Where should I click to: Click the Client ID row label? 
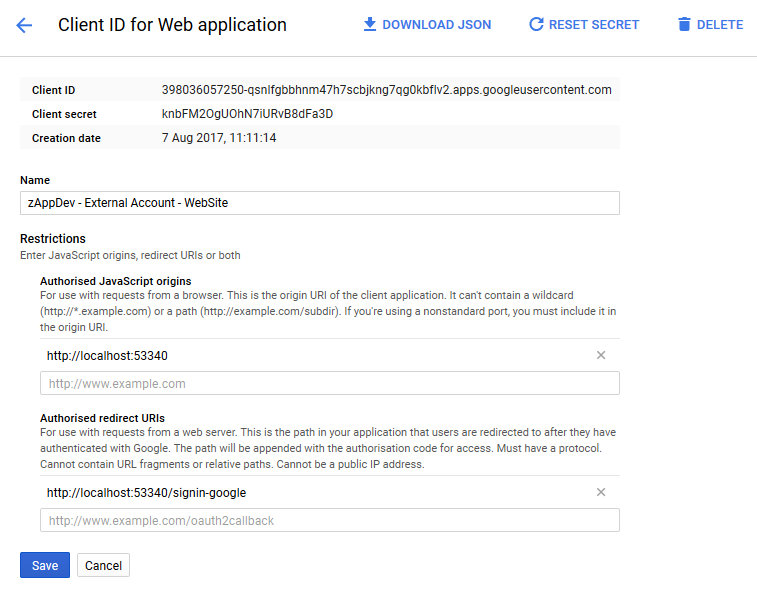[54, 90]
